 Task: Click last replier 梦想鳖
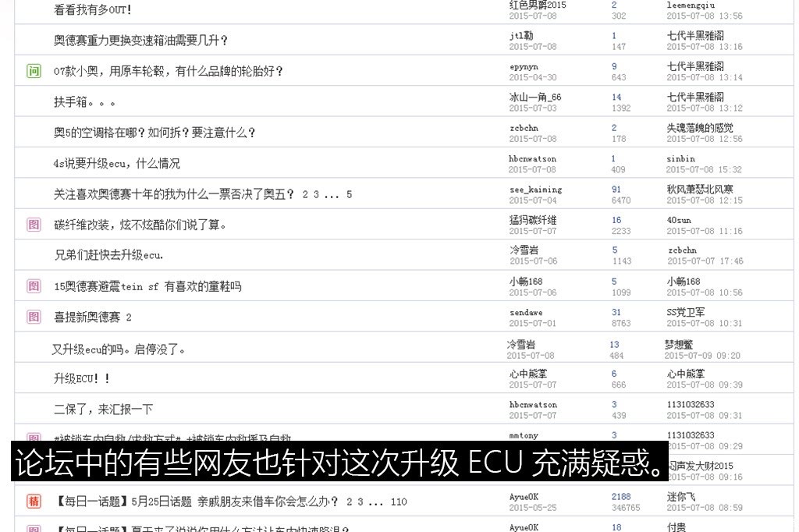pos(678,345)
